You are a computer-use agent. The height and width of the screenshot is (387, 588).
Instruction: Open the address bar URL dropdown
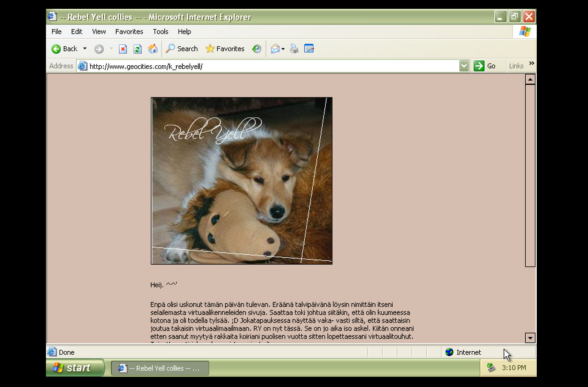pos(463,66)
